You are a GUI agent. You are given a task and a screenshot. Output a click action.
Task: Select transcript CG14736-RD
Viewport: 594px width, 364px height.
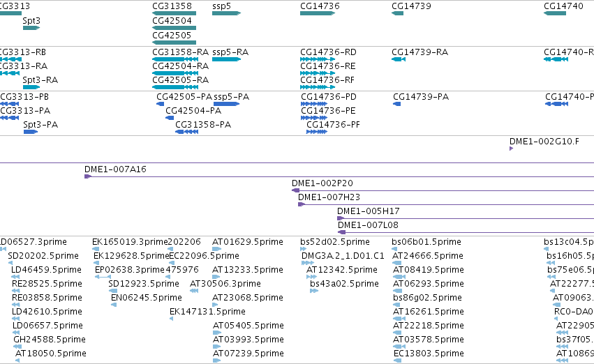[x=318, y=59]
